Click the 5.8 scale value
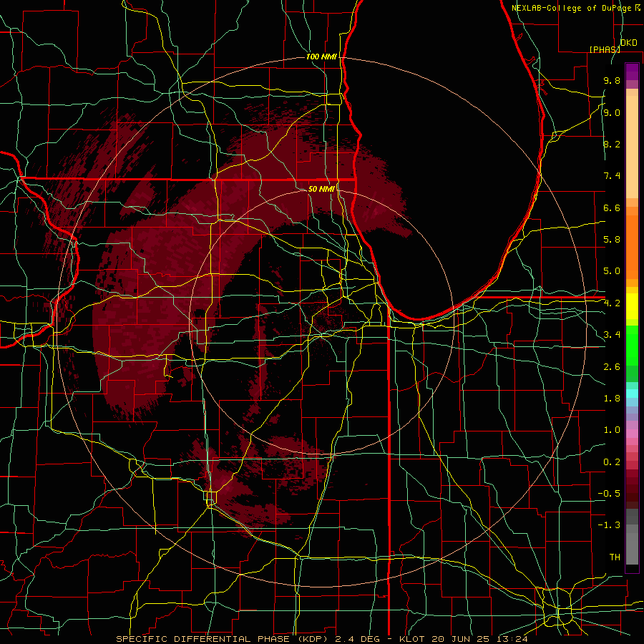Viewport: 644px width, 644px height. 612,240
